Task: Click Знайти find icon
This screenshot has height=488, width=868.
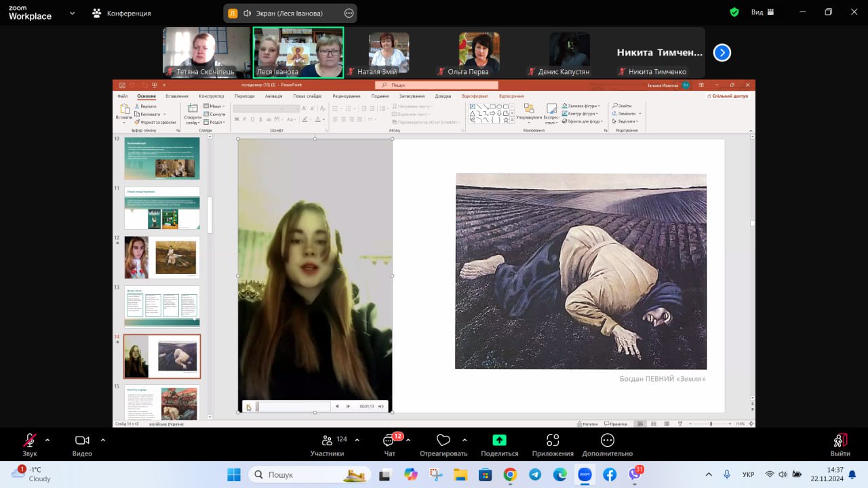Action: coord(623,106)
